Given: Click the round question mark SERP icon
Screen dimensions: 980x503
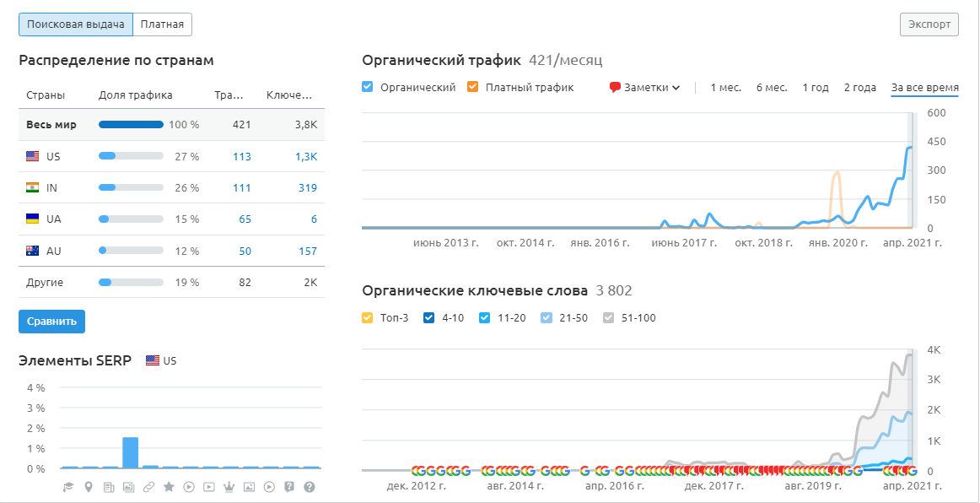Looking at the screenshot, I should click(x=310, y=487).
